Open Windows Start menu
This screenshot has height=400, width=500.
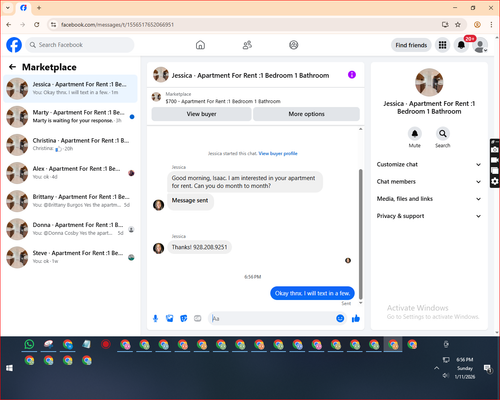tap(9, 368)
